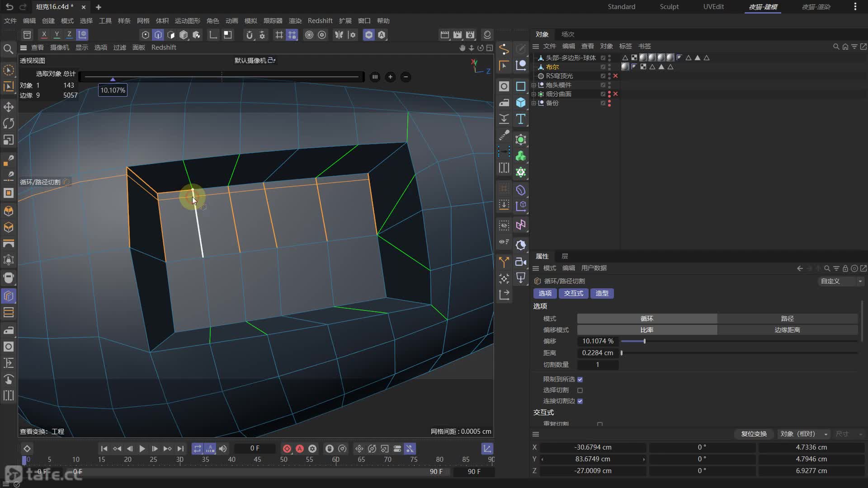
Task: Jump to the start of the timeline
Action: click(104, 449)
